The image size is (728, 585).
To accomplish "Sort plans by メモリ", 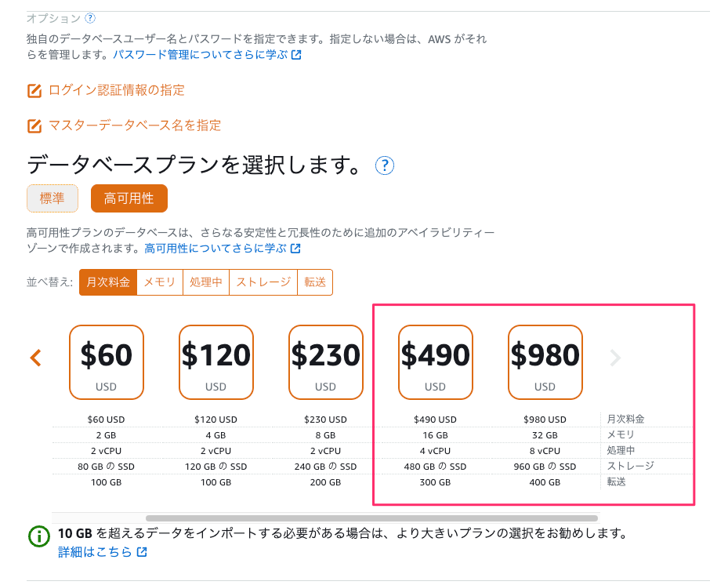I will pyautogui.click(x=159, y=282).
